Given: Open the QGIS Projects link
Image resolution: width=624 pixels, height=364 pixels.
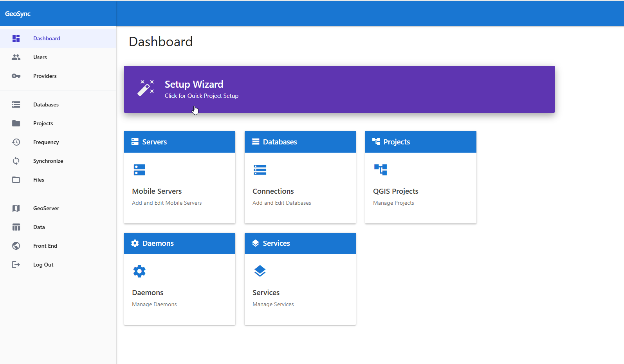Looking at the screenshot, I should coord(396,191).
